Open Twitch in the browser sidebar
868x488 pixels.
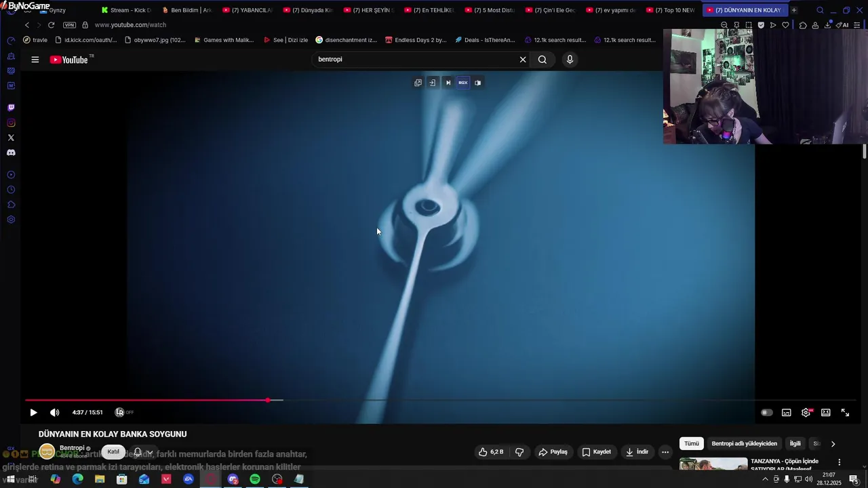click(x=11, y=108)
